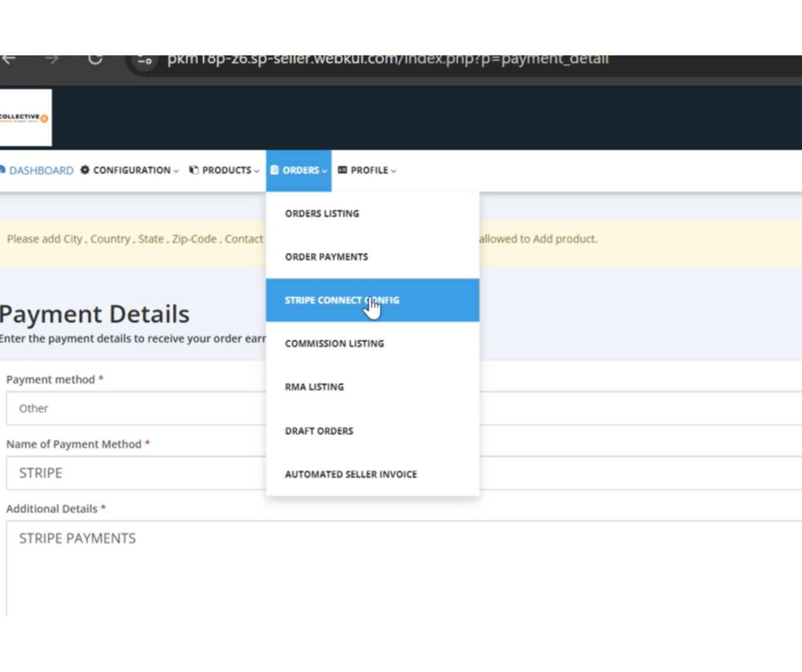Open Stripe Connect Config entry

pyautogui.click(x=373, y=300)
